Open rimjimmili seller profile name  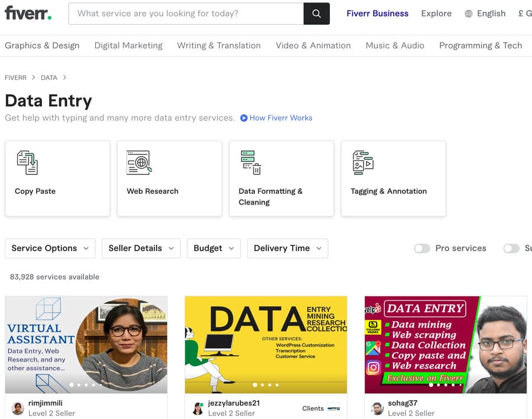[46, 403]
